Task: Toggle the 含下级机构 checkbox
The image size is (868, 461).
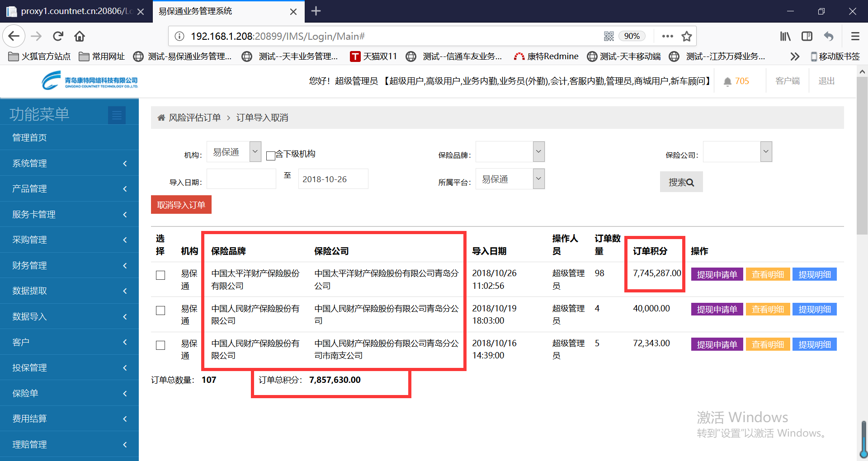Action: [x=271, y=155]
